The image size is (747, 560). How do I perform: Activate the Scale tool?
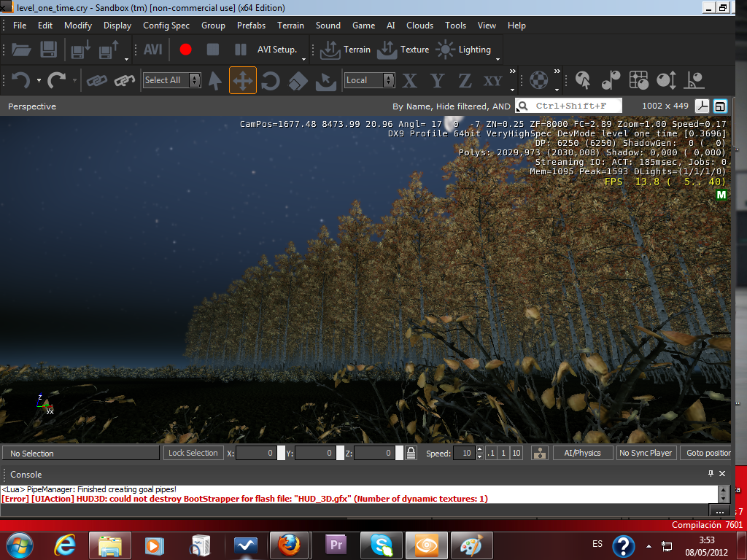[298, 80]
